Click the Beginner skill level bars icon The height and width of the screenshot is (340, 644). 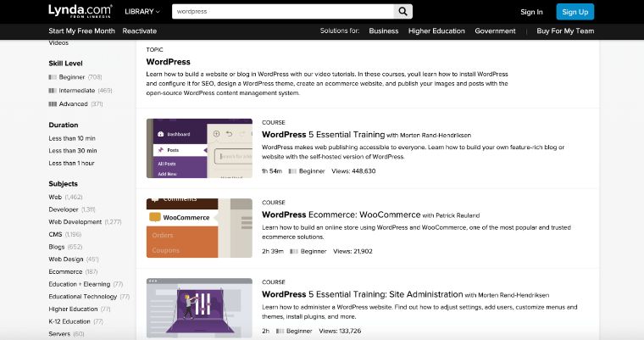(53, 76)
